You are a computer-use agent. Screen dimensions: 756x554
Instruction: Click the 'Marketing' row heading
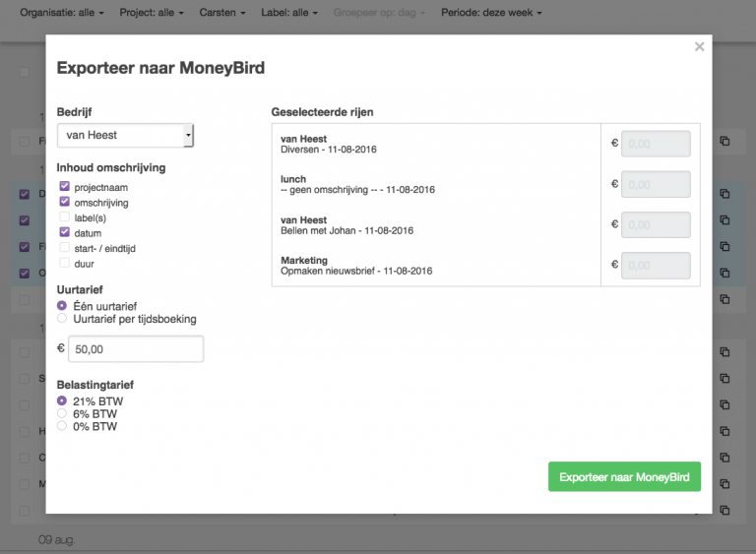point(304,261)
